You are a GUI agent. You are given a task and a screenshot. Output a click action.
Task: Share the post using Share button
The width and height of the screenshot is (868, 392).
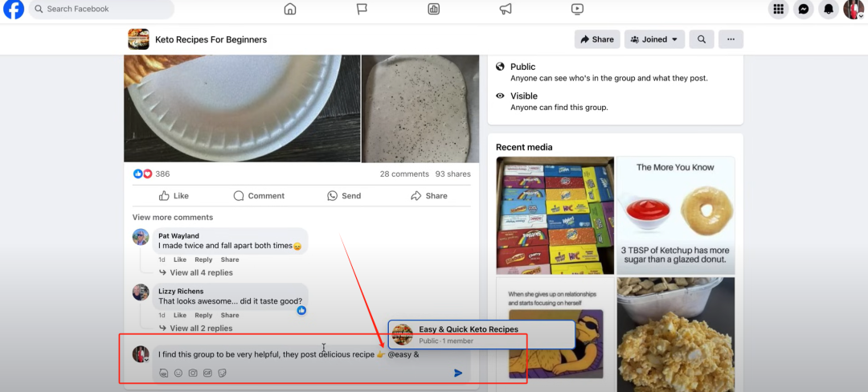pyautogui.click(x=429, y=196)
